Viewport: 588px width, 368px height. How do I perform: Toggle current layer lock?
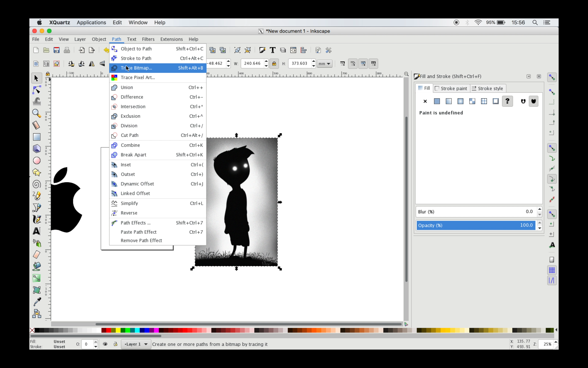(x=115, y=344)
